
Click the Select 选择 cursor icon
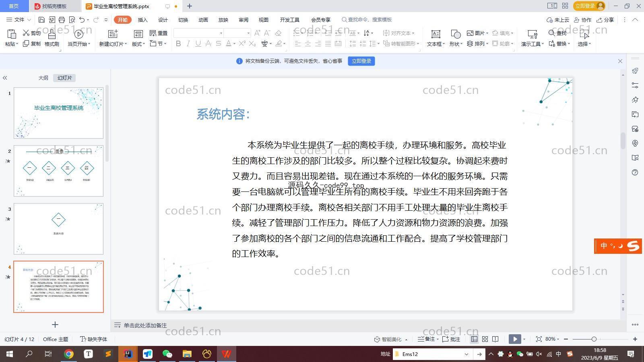tap(584, 34)
